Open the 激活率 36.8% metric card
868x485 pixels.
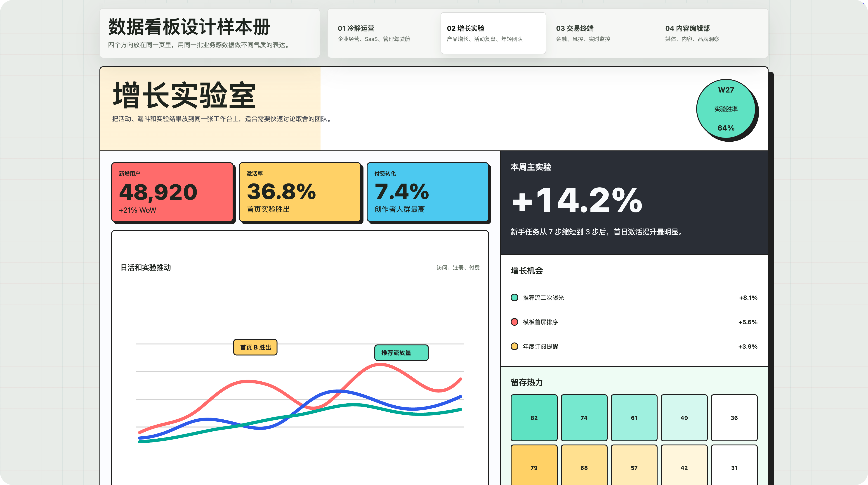[300, 192]
